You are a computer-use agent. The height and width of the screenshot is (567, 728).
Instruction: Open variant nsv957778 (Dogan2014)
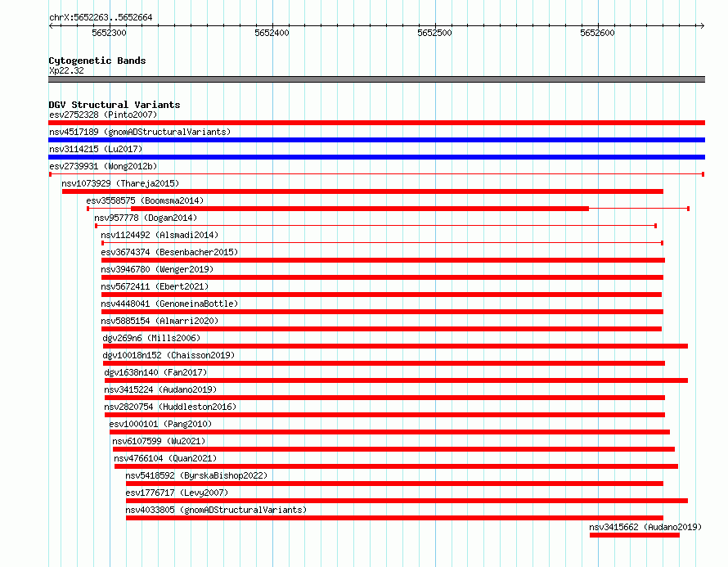click(146, 218)
